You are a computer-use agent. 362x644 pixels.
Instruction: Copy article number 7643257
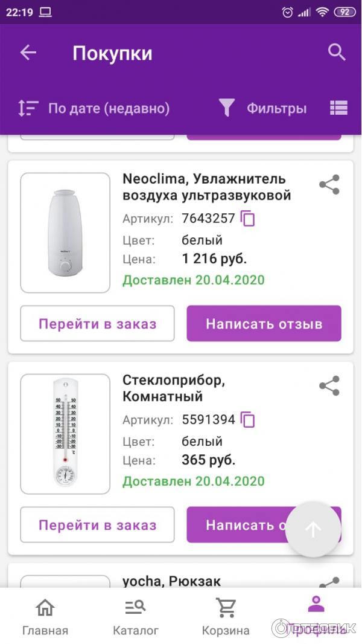click(247, 219)
